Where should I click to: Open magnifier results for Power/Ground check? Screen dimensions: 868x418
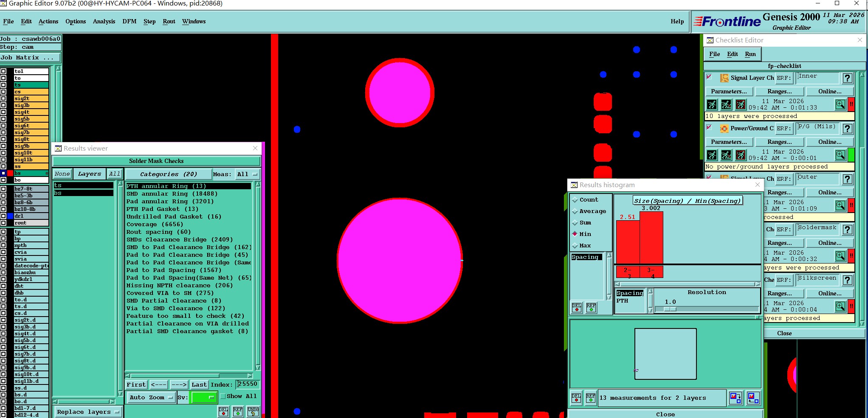coord(840,155)
